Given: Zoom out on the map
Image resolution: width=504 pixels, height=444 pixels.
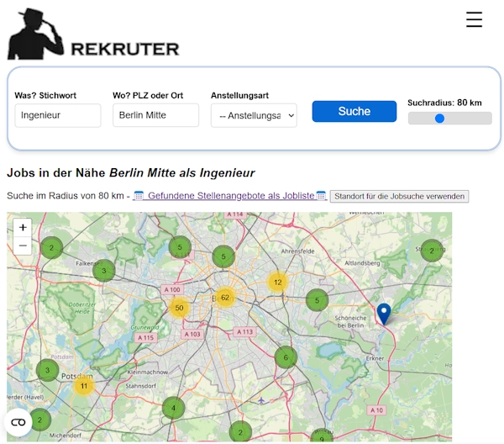Looking at the screenshot, I should (x=23, y=246).
